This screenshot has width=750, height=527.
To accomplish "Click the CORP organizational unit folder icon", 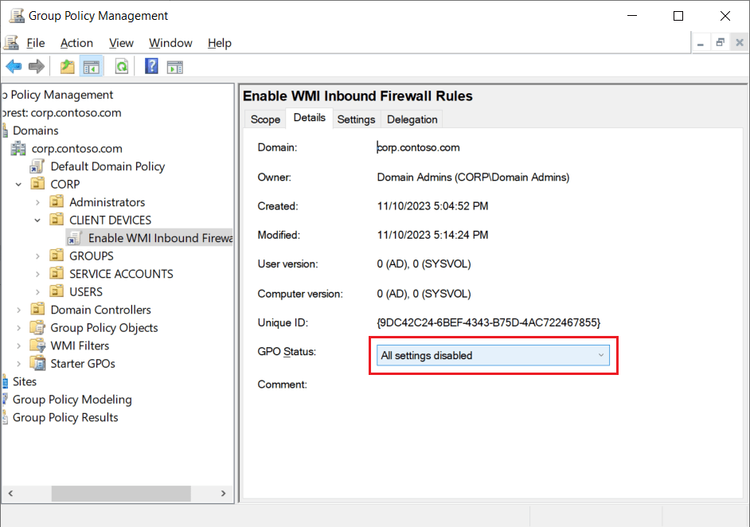I will (37, 184).
